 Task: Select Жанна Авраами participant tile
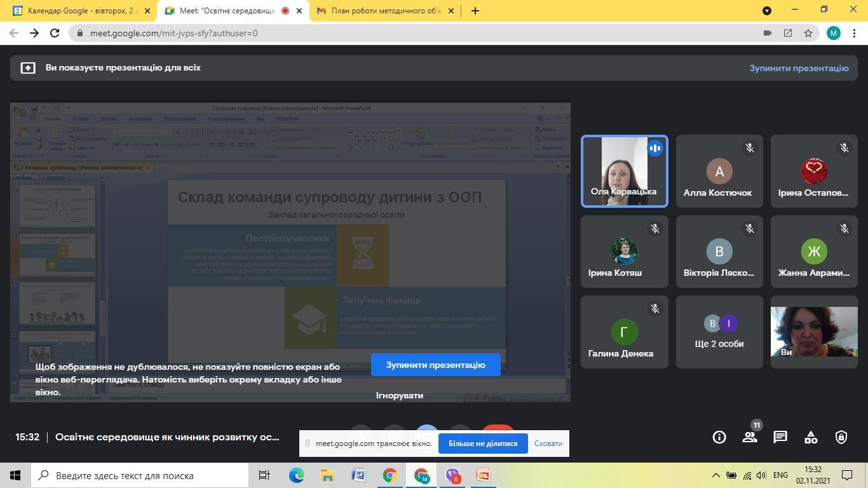813,252
